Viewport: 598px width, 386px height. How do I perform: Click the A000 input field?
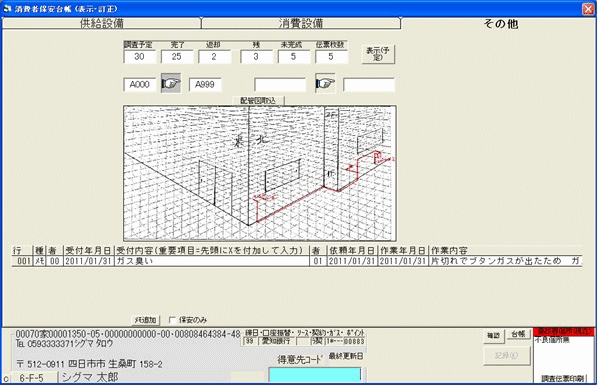coord(140,84)
